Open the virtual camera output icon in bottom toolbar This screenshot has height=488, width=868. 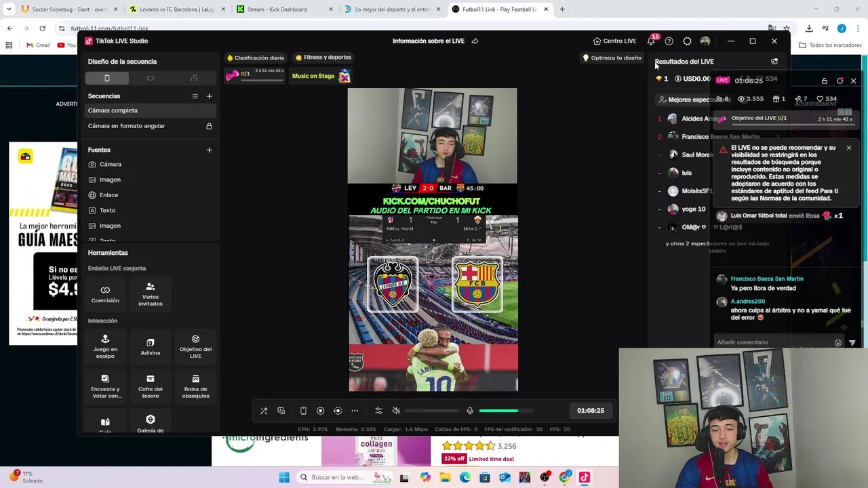coord(281,411)
